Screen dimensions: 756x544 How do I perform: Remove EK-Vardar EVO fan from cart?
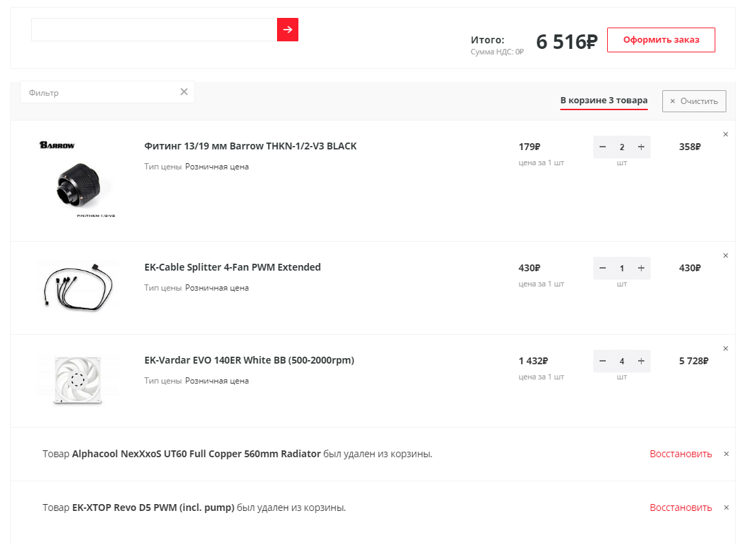point(726,348)
